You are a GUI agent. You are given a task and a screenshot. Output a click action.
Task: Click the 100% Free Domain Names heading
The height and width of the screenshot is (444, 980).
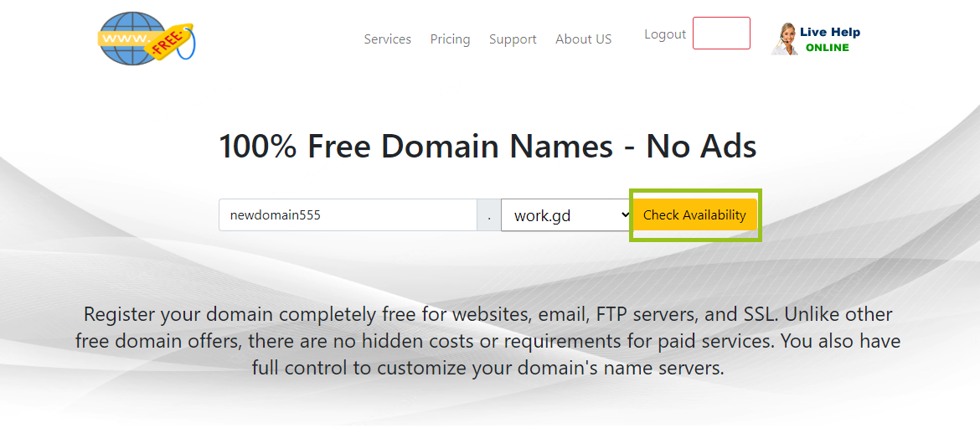click(487, 147)
